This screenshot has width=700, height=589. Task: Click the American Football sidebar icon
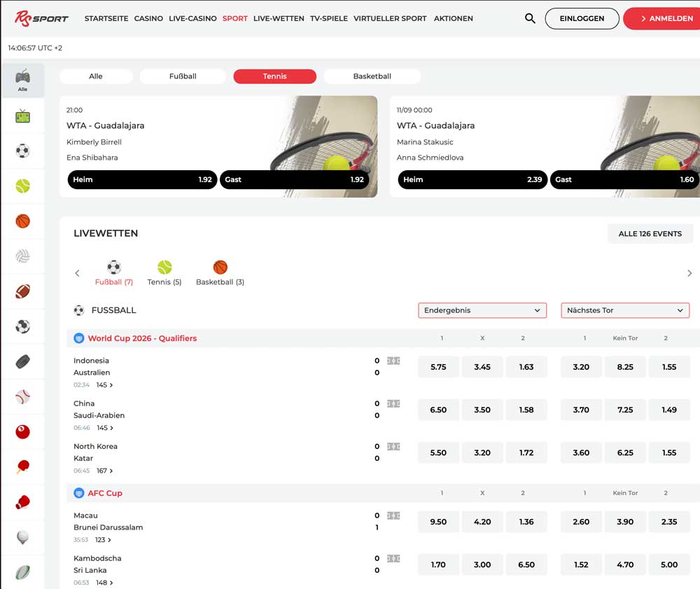click(x=23, y=291)
